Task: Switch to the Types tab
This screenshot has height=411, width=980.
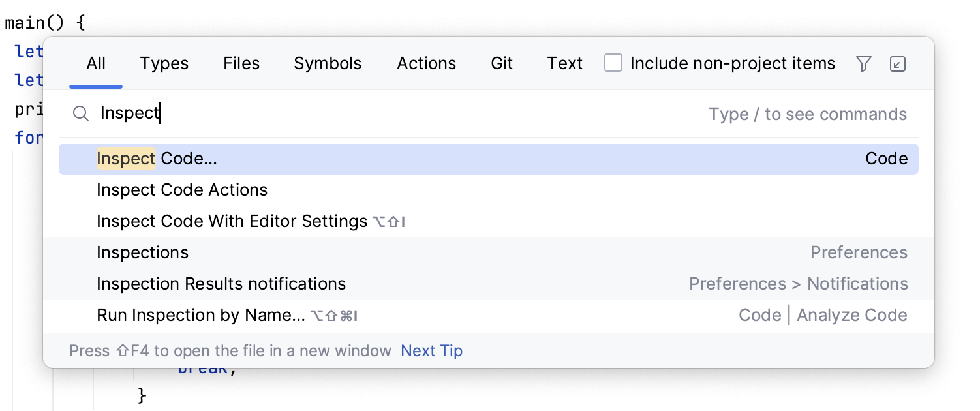Action: click(x=164, y=63)
